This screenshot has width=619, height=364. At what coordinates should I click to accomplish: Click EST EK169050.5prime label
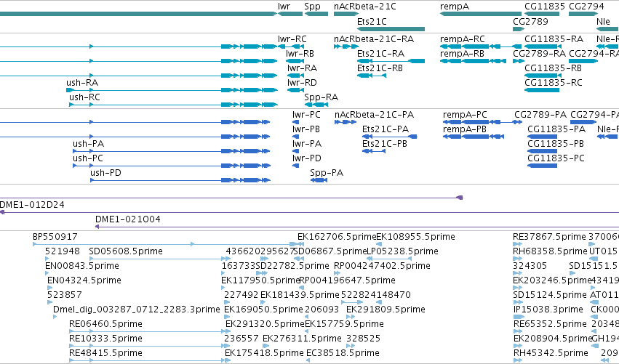pyautogui.click(x=263, y=310)
